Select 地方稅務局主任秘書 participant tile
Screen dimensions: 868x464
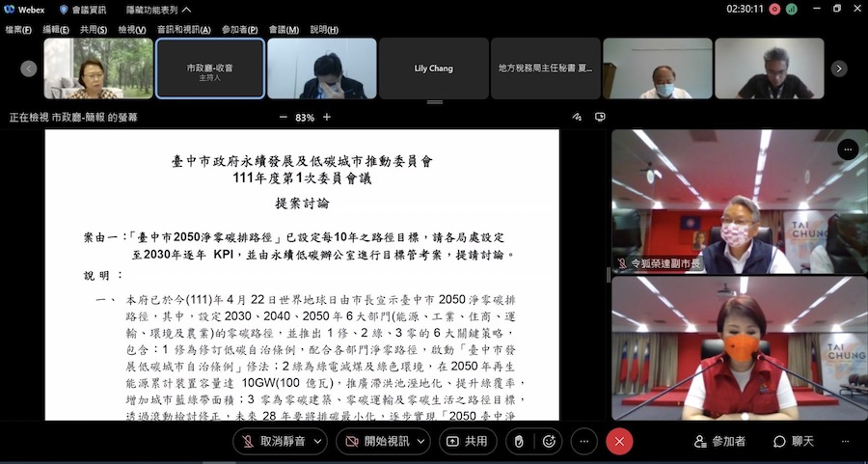tap(545, 68)
